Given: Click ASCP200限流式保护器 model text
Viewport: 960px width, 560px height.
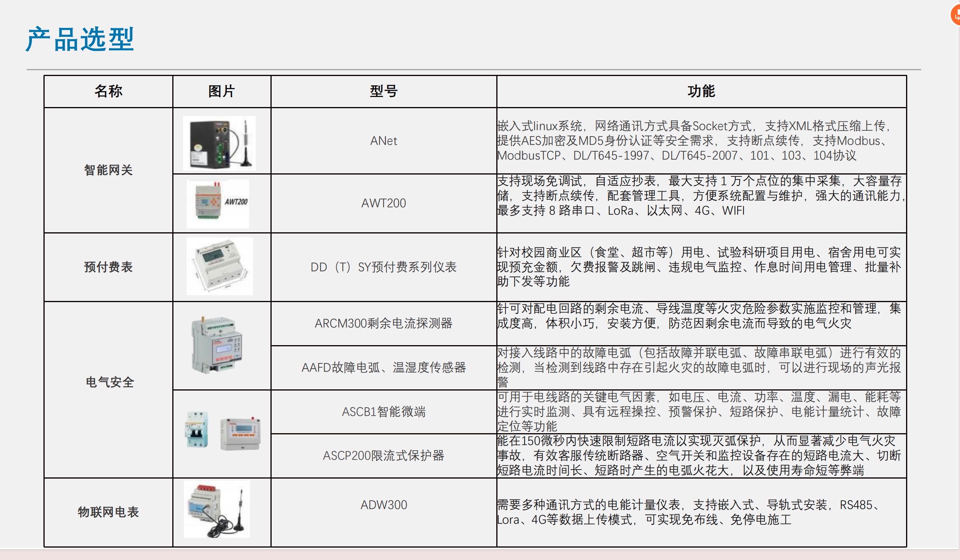Looking at the screenshot, I should coord(383,456).
